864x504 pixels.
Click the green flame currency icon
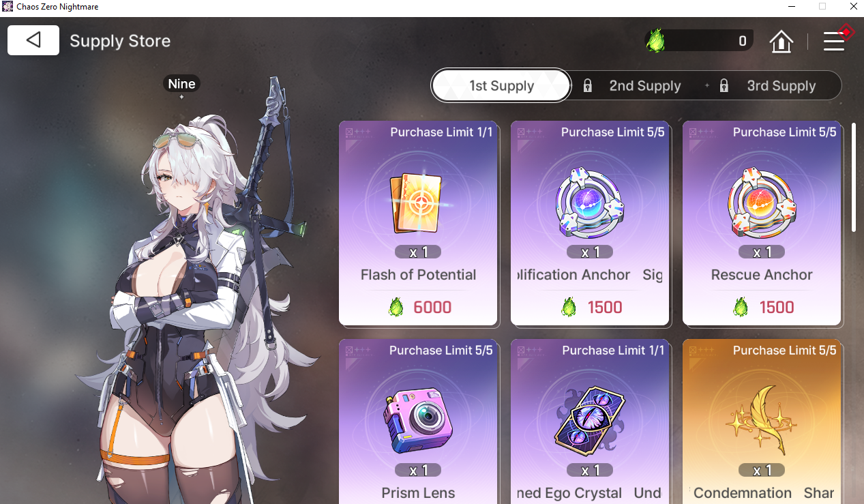[655, 41]
